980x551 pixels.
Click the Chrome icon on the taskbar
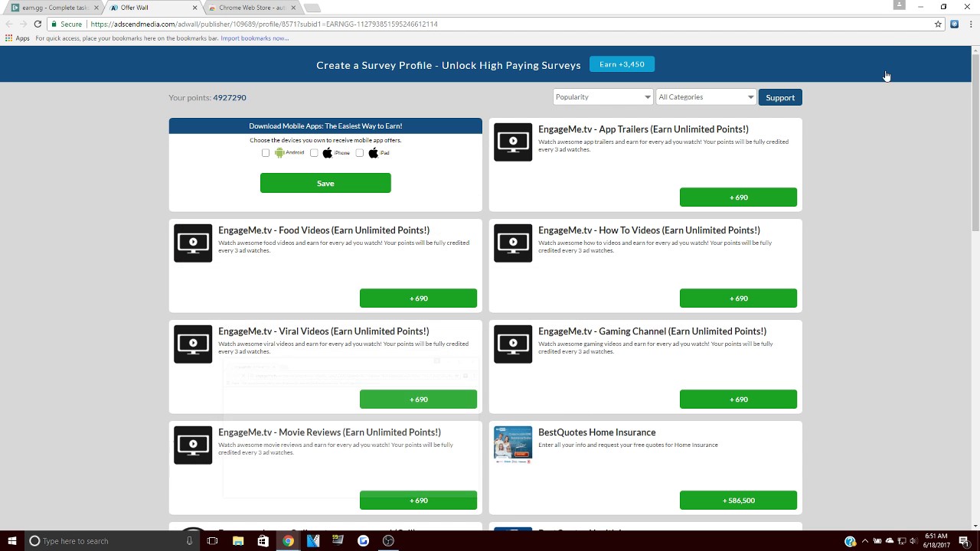(288, 541)
